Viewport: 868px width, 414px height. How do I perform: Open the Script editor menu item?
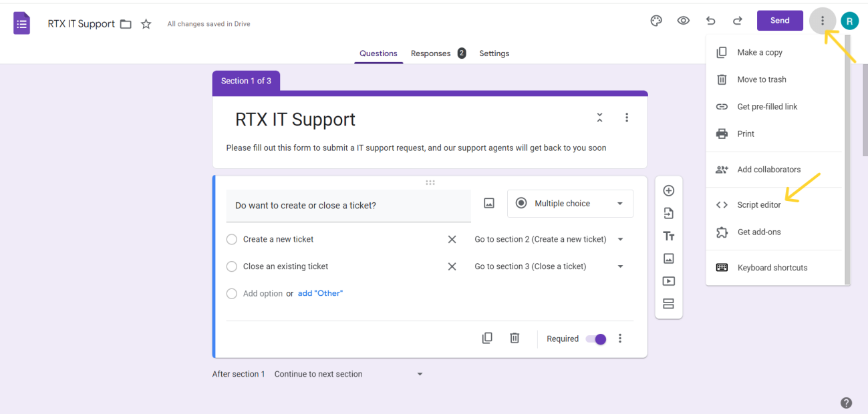coord(759,204)
